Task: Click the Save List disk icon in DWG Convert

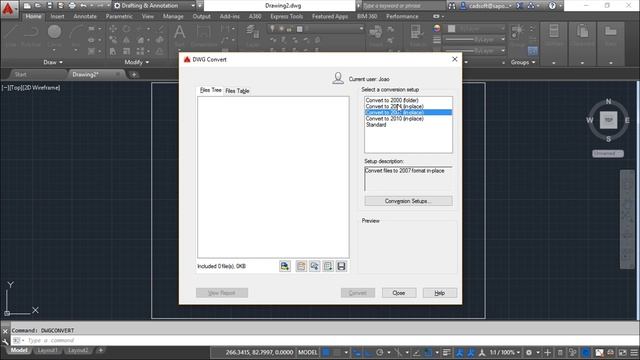Action: point(341,266)
